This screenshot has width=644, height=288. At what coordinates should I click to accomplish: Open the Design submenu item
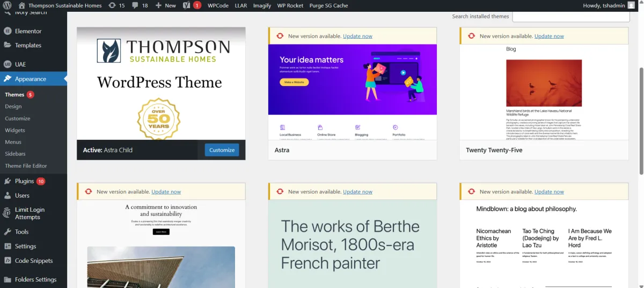(13, 106)
